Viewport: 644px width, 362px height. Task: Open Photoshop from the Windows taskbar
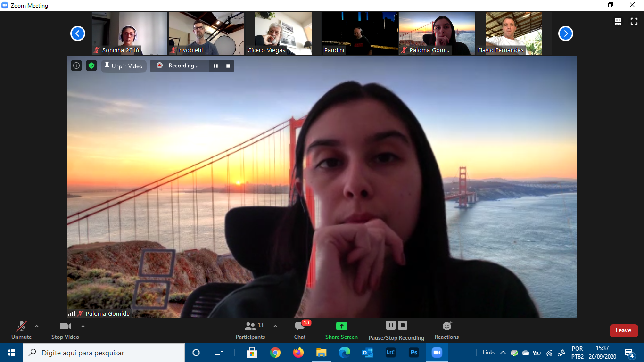413,353
